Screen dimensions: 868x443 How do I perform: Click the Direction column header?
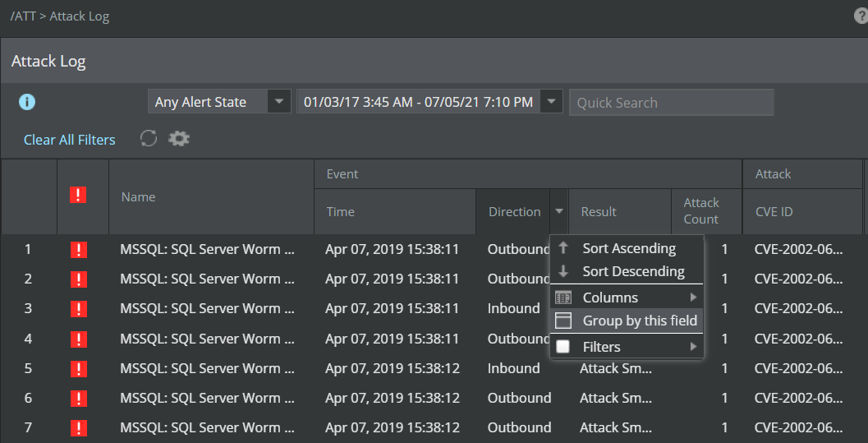tap(513, 211)
